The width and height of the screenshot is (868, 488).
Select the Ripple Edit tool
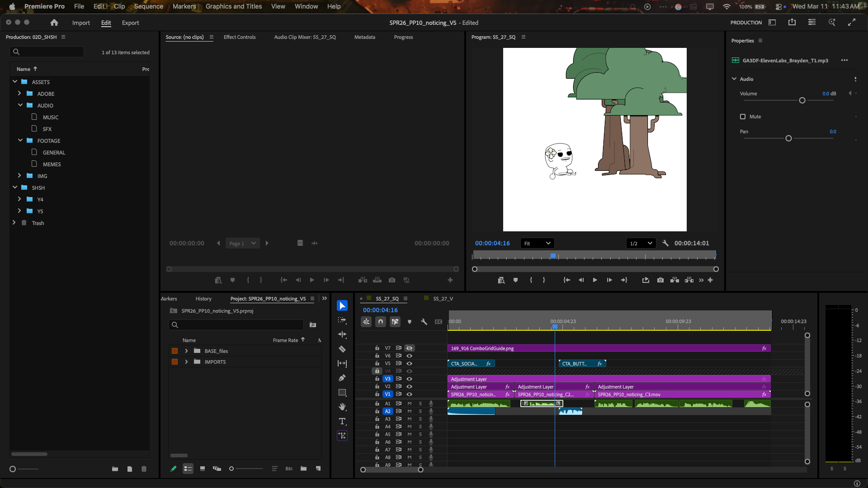342,334
